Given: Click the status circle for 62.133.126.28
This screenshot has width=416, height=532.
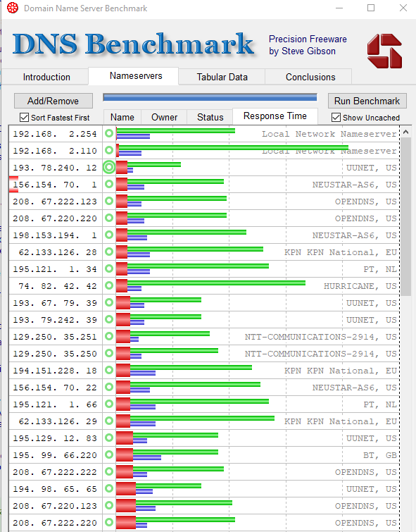Looking at the screenshot, I should [x=109, y=252].
